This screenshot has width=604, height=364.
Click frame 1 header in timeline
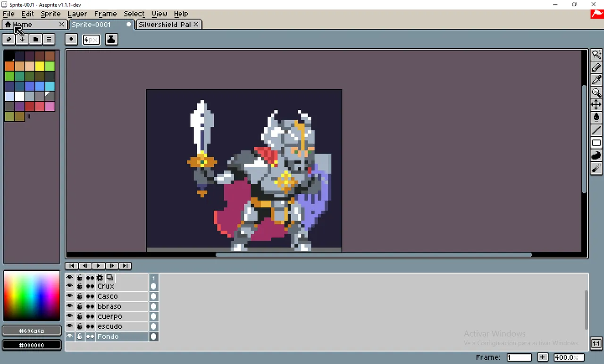click(153, 278)
